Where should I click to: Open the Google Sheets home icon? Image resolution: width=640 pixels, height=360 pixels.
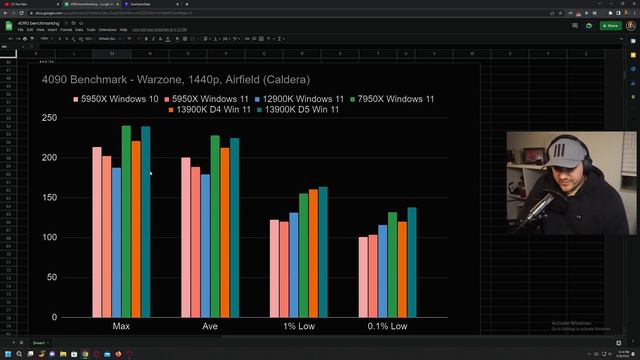(9, 26)
